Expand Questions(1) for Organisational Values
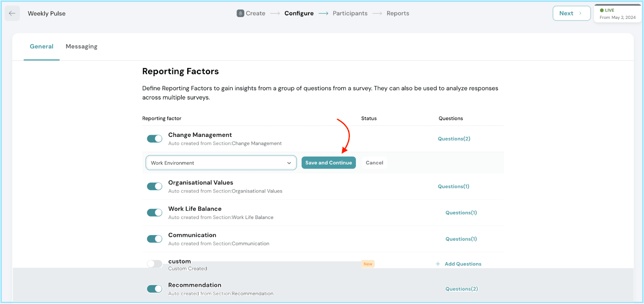The height and width of the screenshot is (304, 644). (454, 186)
